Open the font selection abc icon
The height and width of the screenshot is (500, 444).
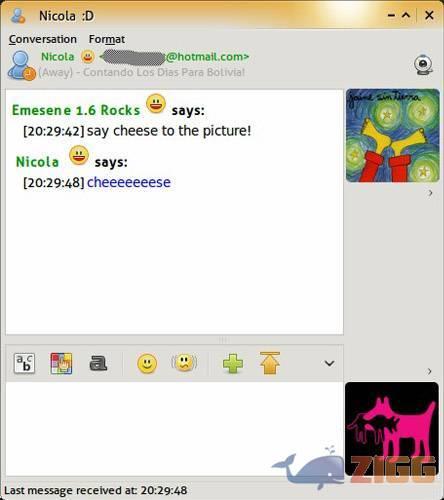coord(24,363)
